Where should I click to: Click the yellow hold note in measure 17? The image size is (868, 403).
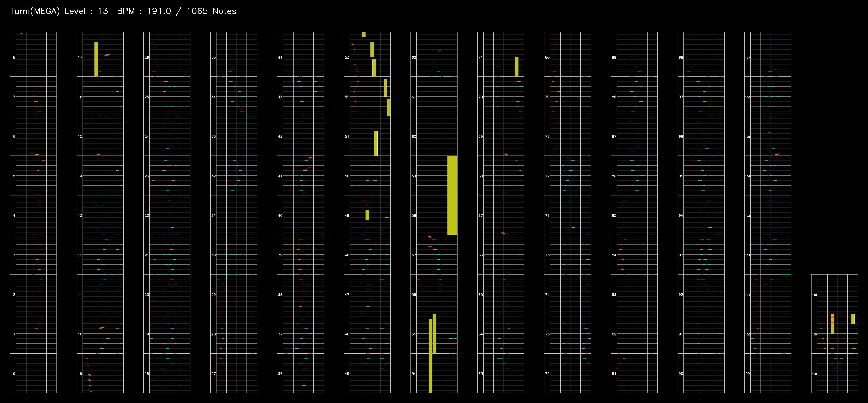coord(96,59)
